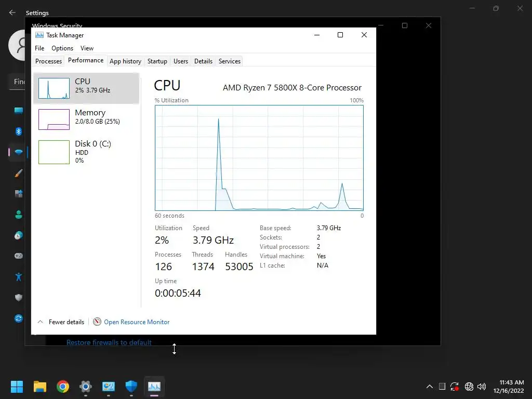Open the Options menu in Task Manager

click(62, 48)
